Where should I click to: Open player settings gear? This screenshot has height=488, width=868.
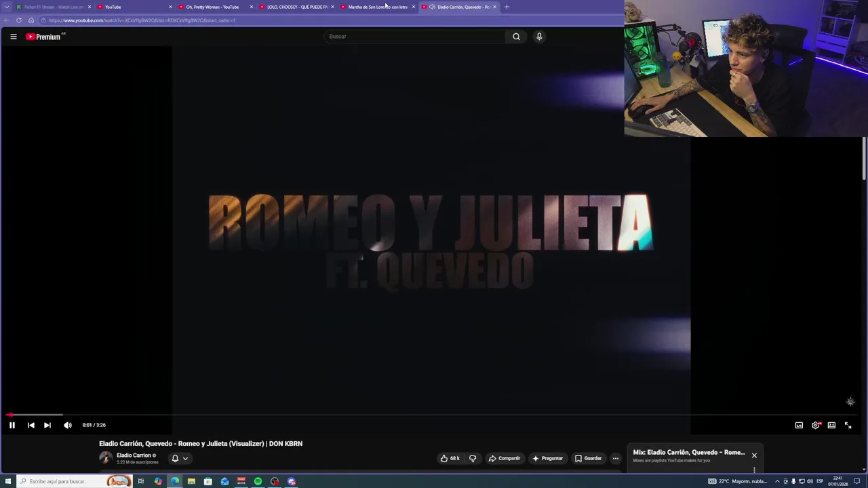click(816, 425)
